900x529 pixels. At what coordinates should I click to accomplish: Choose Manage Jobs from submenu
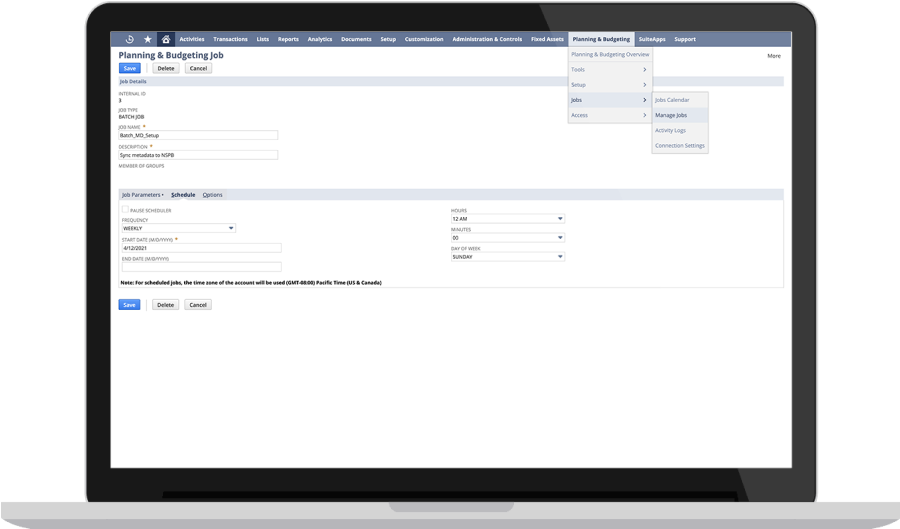pyautogui.click(x=680, y=115)
